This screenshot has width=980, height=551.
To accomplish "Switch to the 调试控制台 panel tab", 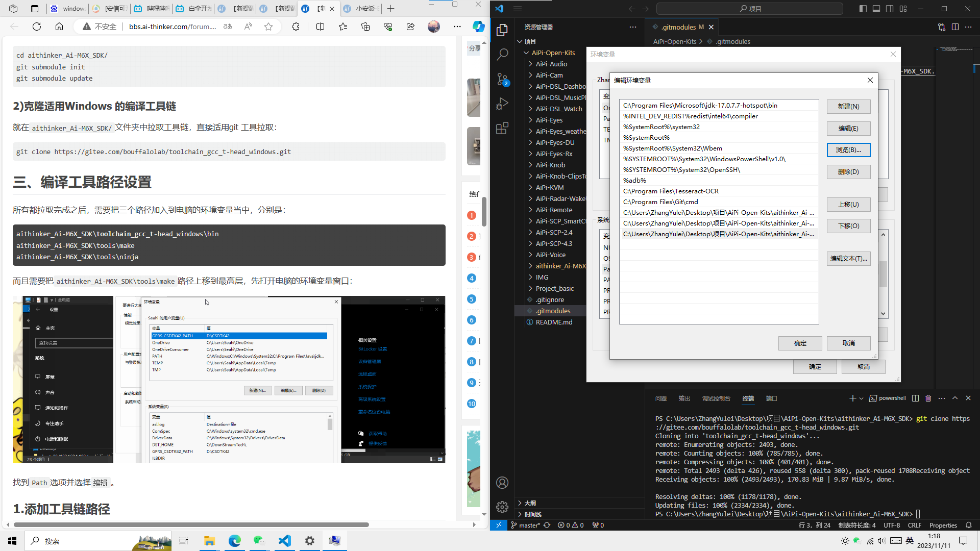I will [x=716, y=398].
